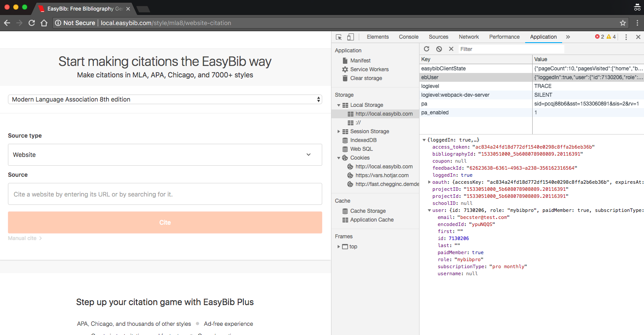Open Clear storage in the sidebar
This screenshot has width=644, height=335.
tap(366, 78)
